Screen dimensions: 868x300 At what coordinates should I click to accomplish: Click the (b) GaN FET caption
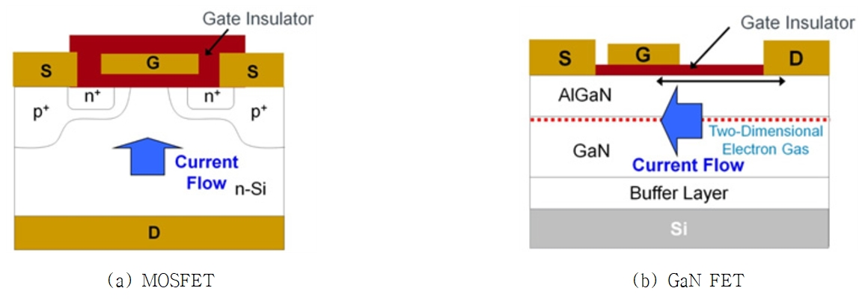688,281
